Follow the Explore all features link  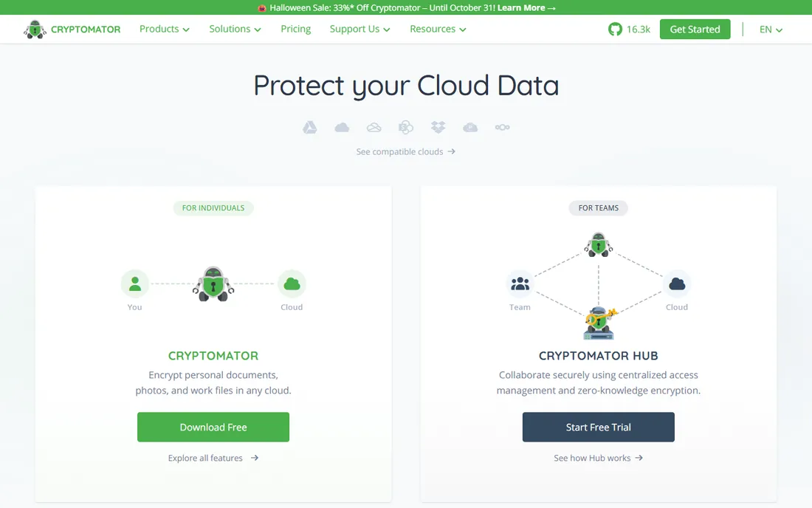point(213,458)
